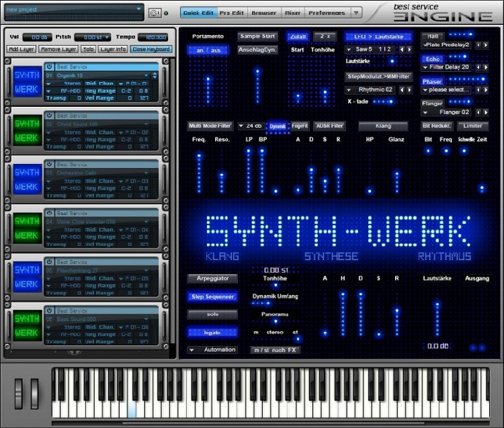
Task: Select next LFO waveform after Saw 5
Action: pos(409,50)
